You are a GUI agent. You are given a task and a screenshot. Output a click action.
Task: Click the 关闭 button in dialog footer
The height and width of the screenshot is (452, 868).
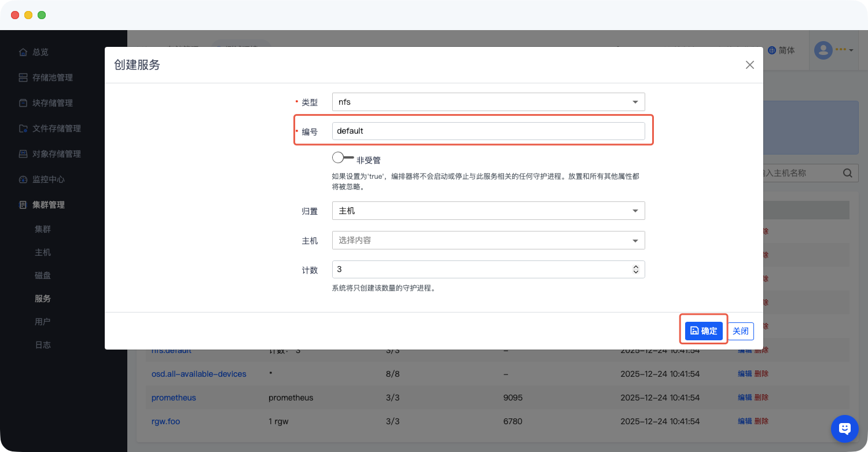(x=741, y=331)
